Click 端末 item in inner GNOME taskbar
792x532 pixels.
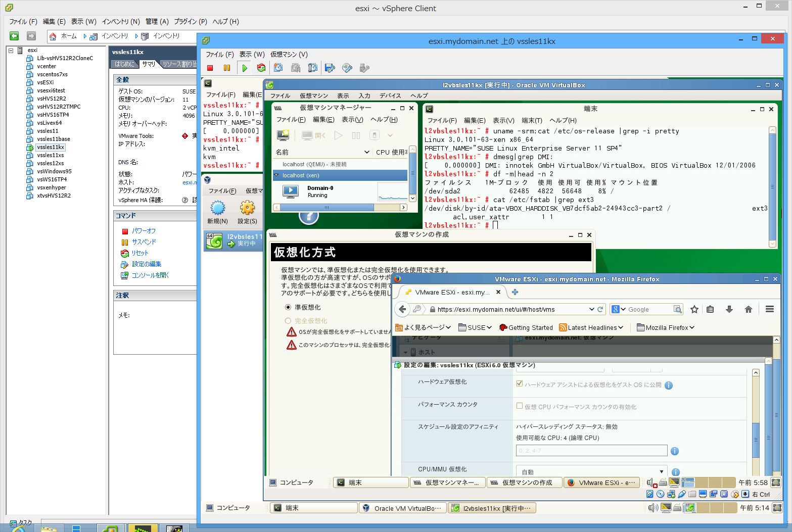(x=370, y=482)
